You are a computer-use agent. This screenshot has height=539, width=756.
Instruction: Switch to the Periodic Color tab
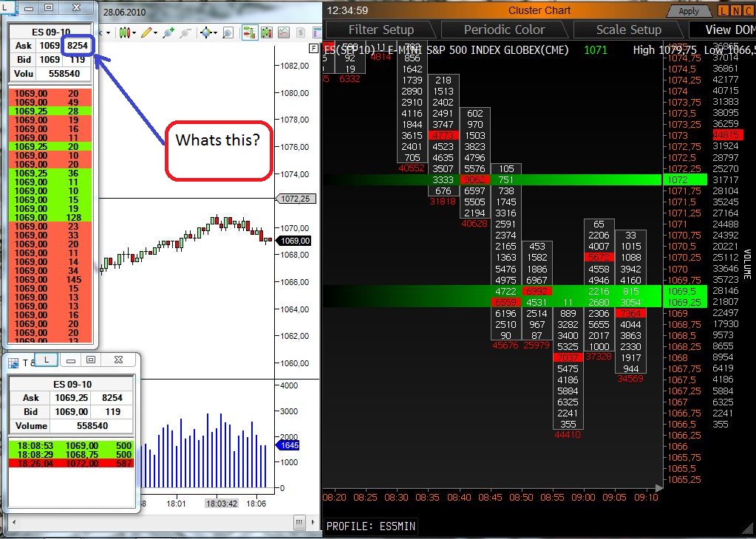(x=504, y=30)
